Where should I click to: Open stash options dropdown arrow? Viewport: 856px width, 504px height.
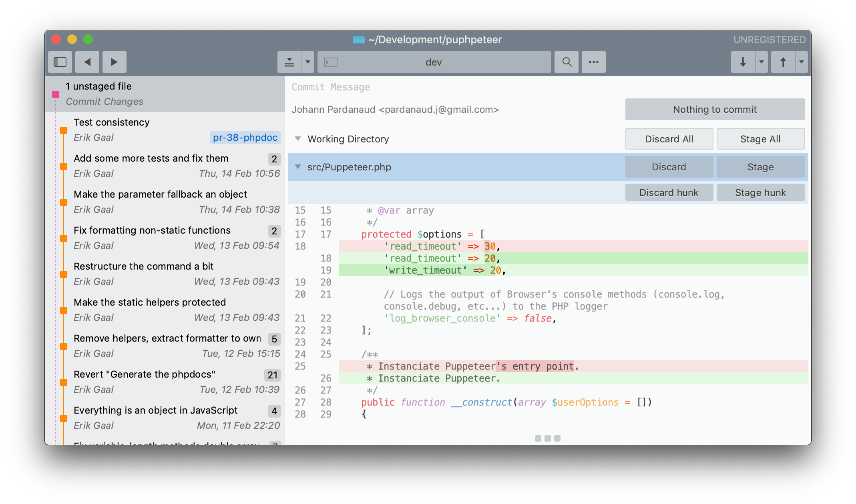(308, 62)
